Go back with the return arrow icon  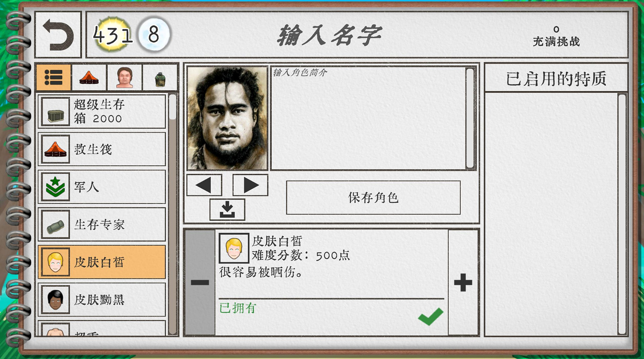(x=58, y=35)
